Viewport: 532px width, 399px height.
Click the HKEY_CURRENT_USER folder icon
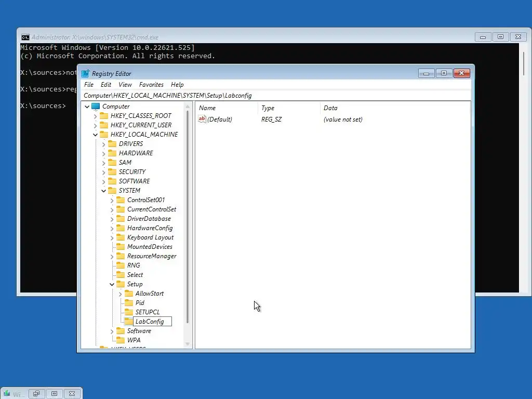click(x=104, y=125)
